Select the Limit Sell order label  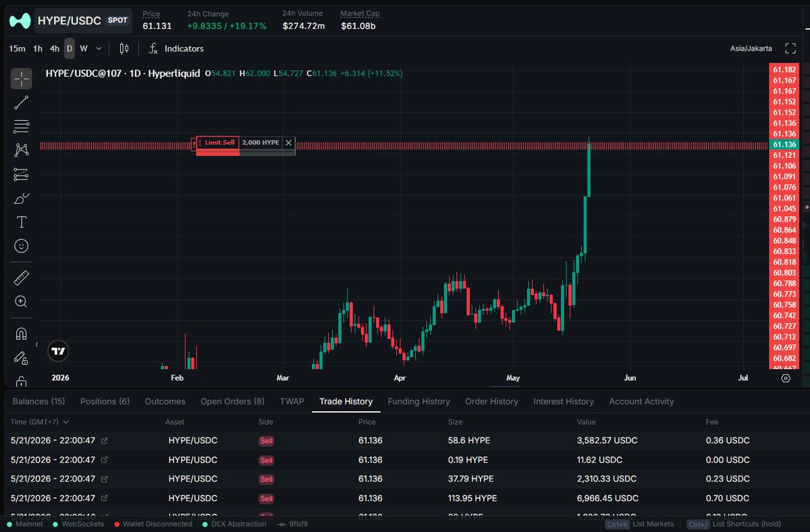click(x=218, y=142)
